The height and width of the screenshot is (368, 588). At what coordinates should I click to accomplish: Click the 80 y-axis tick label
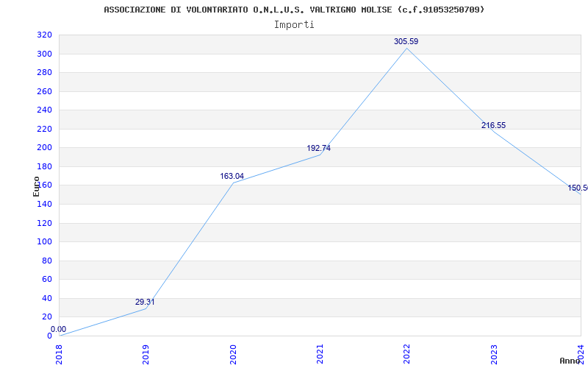pos(47,261)
